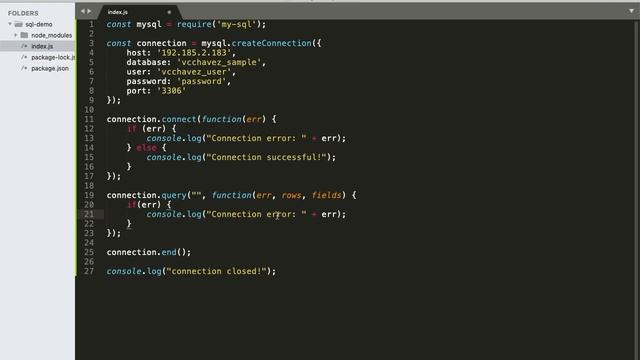Click the rows parameter on line 19
Screen dimensions: 640x360
(x=291, y=195)
